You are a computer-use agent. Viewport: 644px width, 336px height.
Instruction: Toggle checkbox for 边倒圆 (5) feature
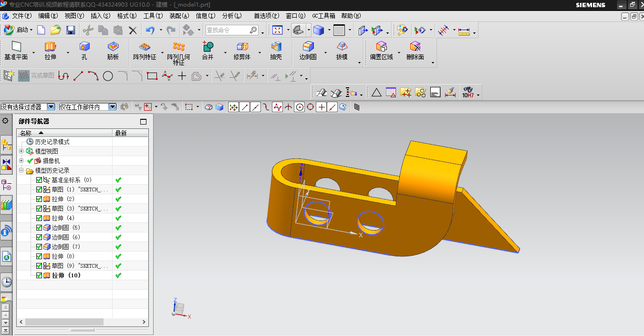click(39, 228)
